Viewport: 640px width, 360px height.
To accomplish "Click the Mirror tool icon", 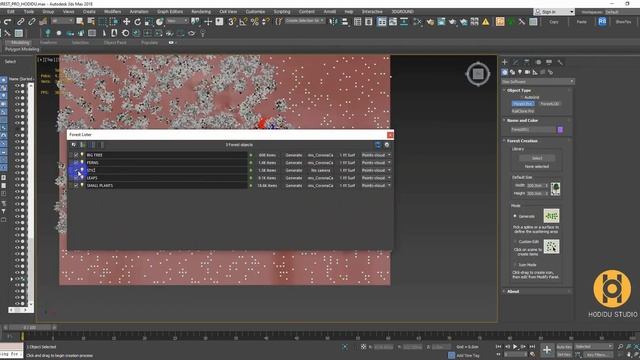I will (x=333, y=22).
